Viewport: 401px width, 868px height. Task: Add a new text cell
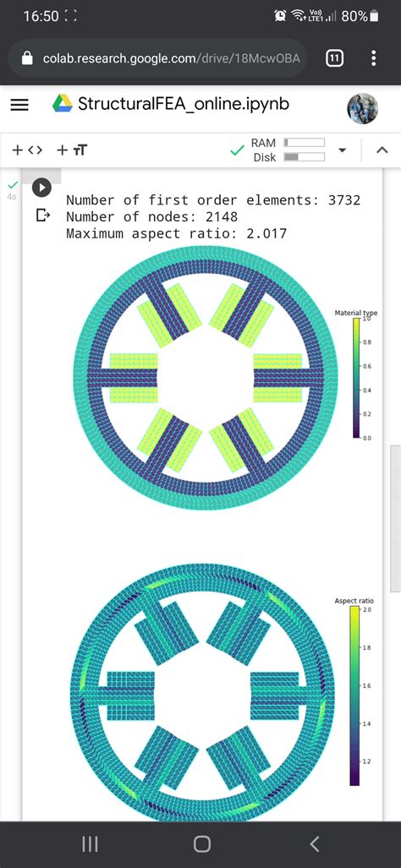72,150
